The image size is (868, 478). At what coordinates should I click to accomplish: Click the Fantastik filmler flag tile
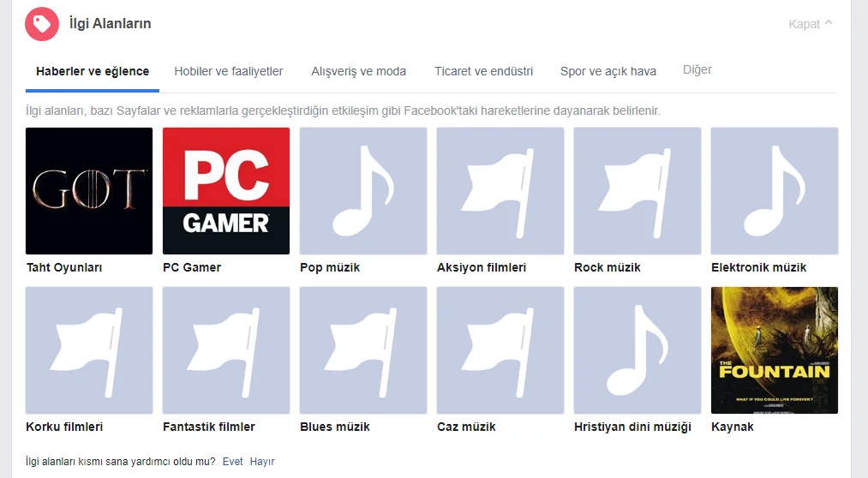pos(226,350)
